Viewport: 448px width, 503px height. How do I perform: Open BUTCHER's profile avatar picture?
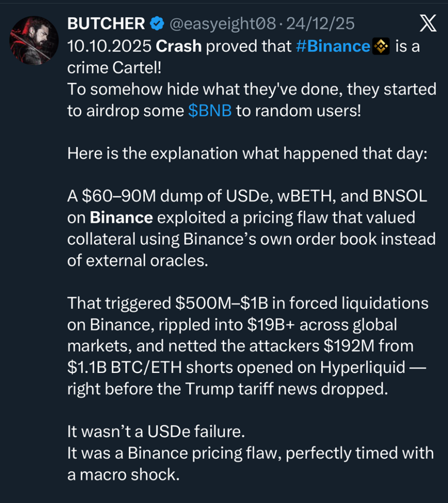tap(34, 40)
